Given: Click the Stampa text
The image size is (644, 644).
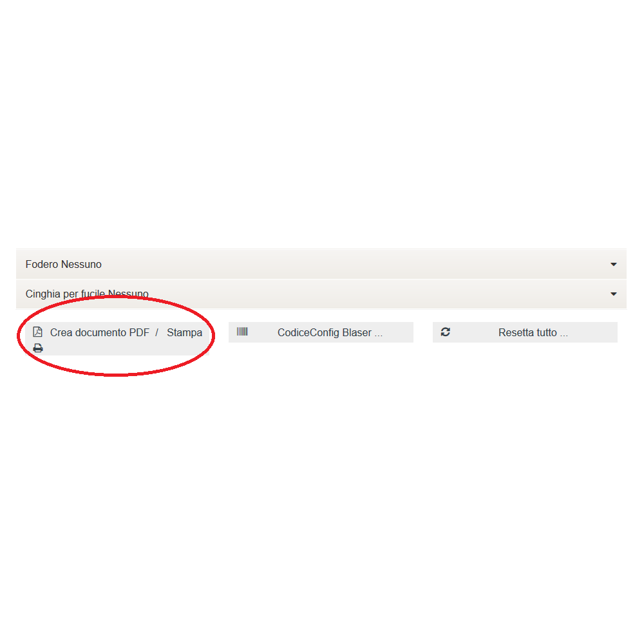Looking at the screenshot, I should coord(184,333).
